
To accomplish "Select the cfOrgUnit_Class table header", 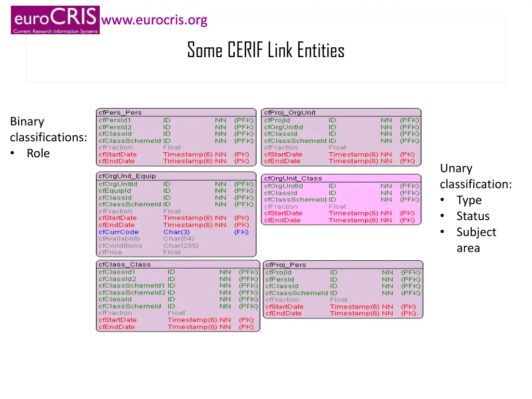I will (x=341, y=179).
